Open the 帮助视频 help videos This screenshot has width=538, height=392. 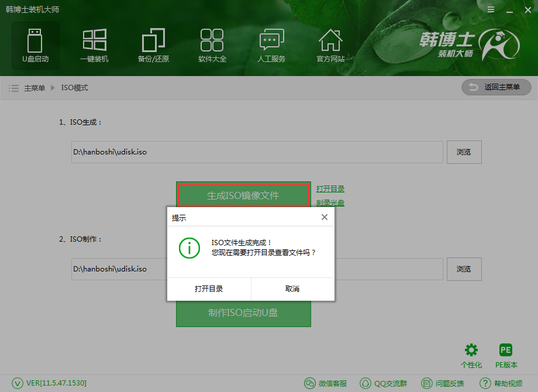(x=502, y=383)
